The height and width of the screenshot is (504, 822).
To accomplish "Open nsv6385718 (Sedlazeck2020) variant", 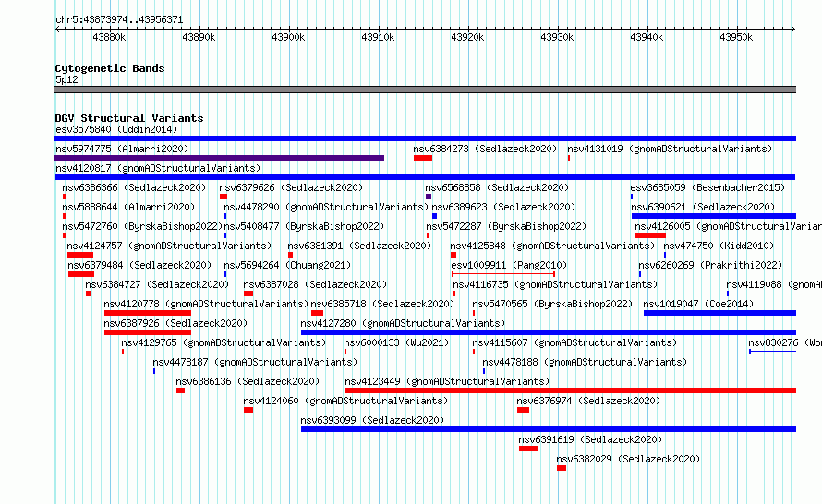I will point(382,304).
